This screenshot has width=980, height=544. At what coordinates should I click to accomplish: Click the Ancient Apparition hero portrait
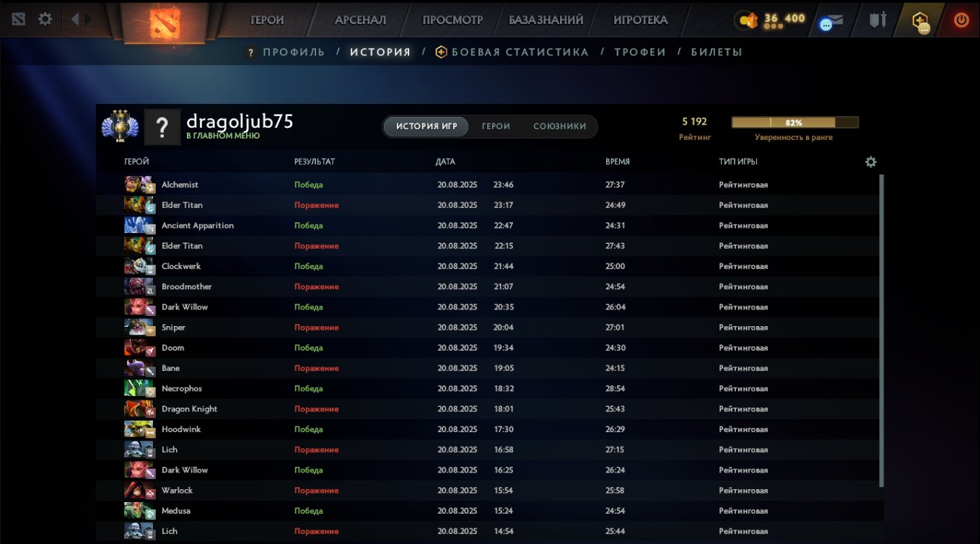pyautogui.click(x=139, y=226)
